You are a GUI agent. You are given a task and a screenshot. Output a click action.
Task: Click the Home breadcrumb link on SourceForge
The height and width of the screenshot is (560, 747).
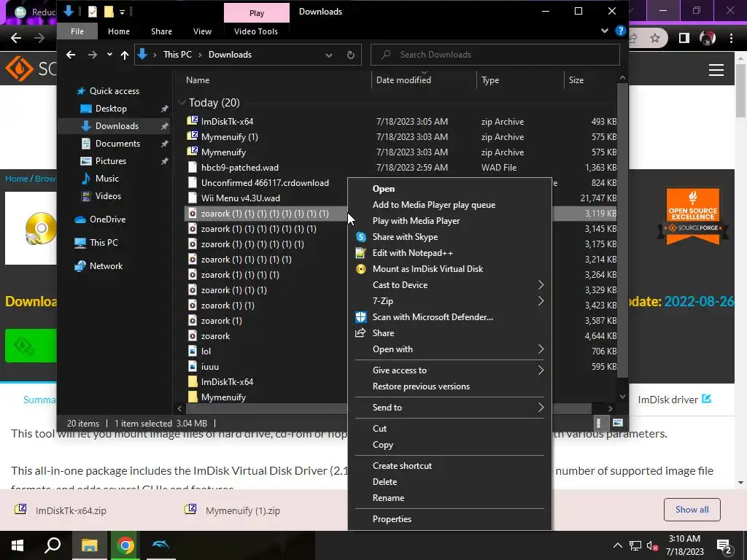tap(17, 179)
